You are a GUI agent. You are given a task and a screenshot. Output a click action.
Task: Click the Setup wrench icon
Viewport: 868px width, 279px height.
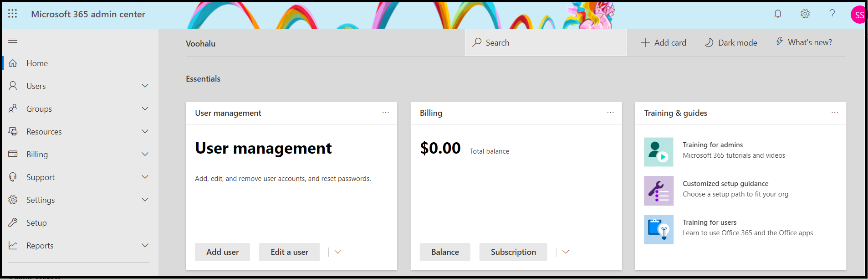pos(13,222)
